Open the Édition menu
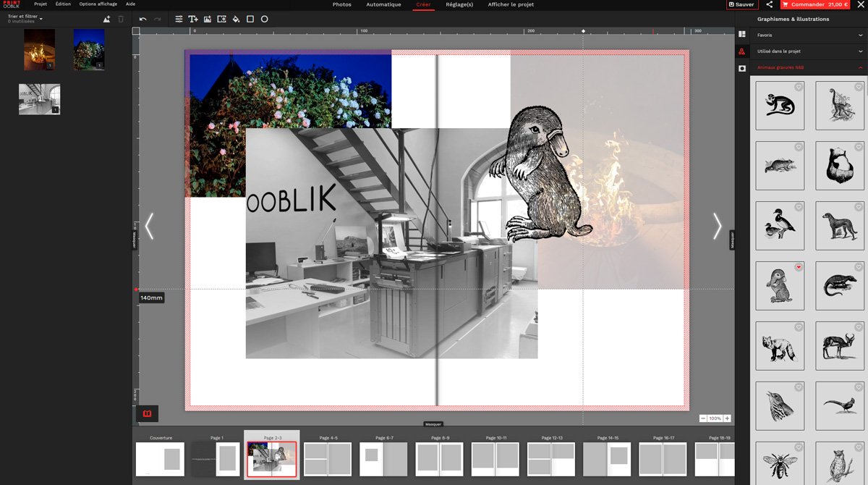868x485 pixels. 63,4
